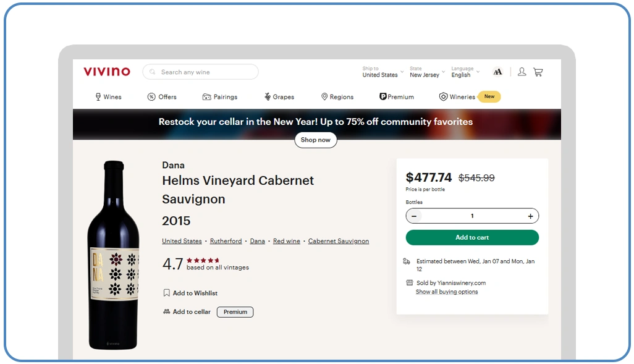Select the Grapes menu item

279,97
